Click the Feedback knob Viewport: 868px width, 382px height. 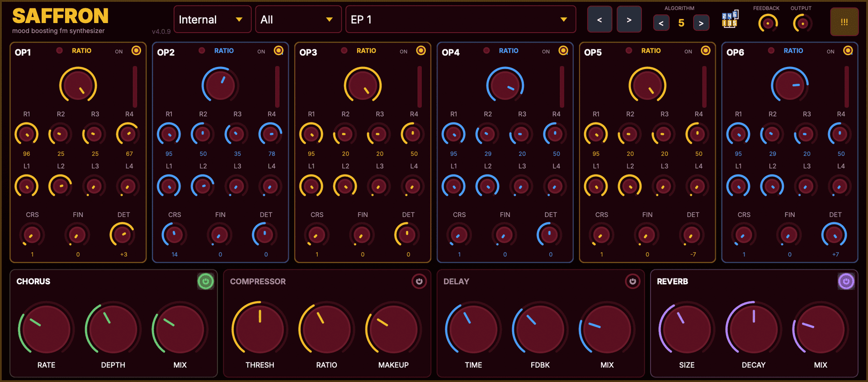pos(768,23)
